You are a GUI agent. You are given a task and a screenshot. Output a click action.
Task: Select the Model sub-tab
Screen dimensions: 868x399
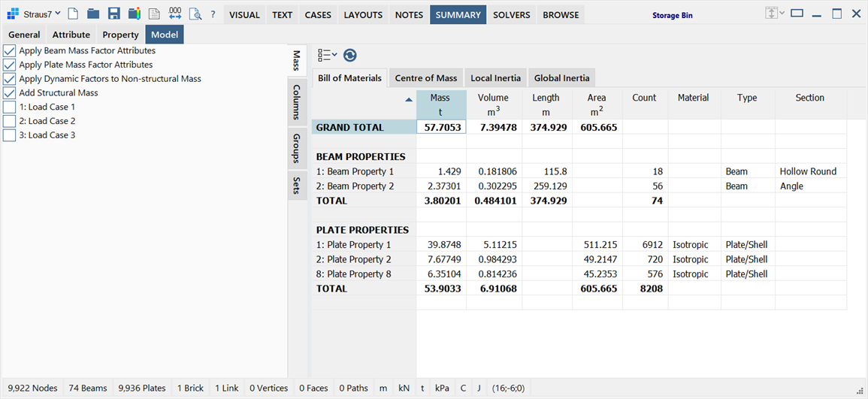point(165,35)
